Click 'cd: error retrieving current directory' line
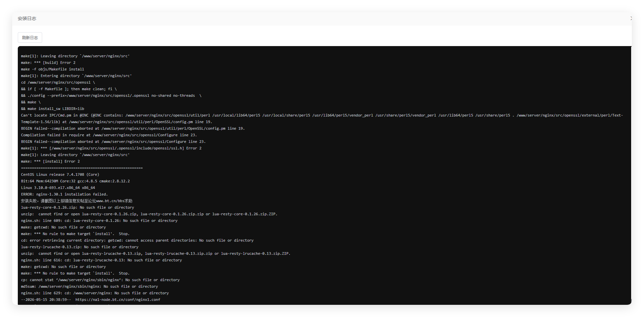Screen dimensions: 644x317 point(137,240)
